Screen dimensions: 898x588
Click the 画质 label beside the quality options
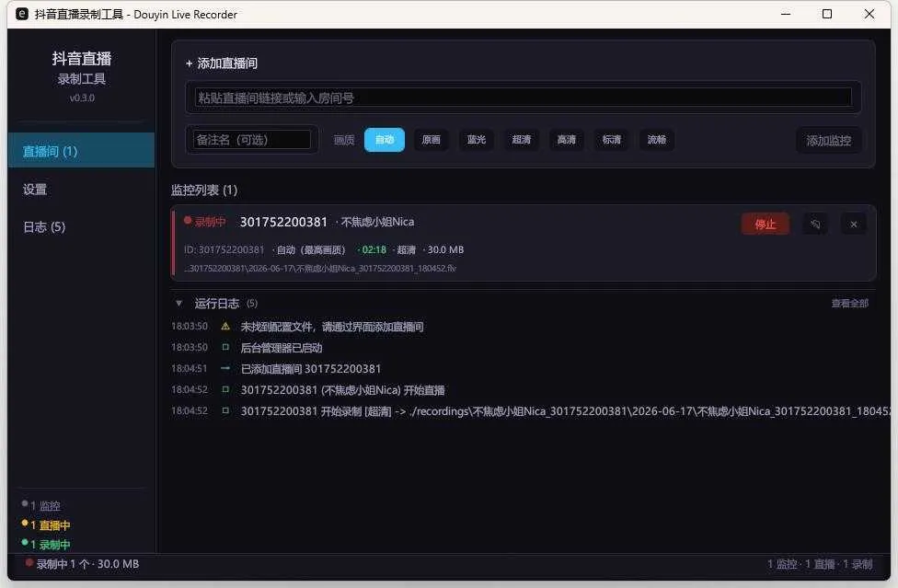tap(343, 140)
